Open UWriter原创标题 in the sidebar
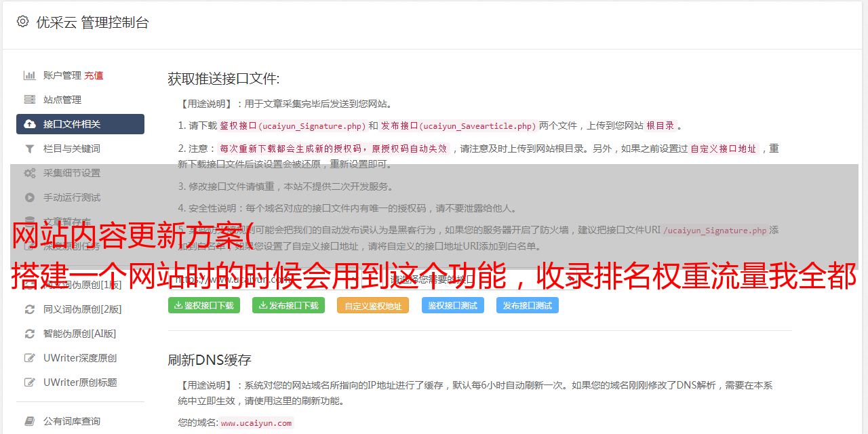This screenshot has width=868, height=434. 80,382
